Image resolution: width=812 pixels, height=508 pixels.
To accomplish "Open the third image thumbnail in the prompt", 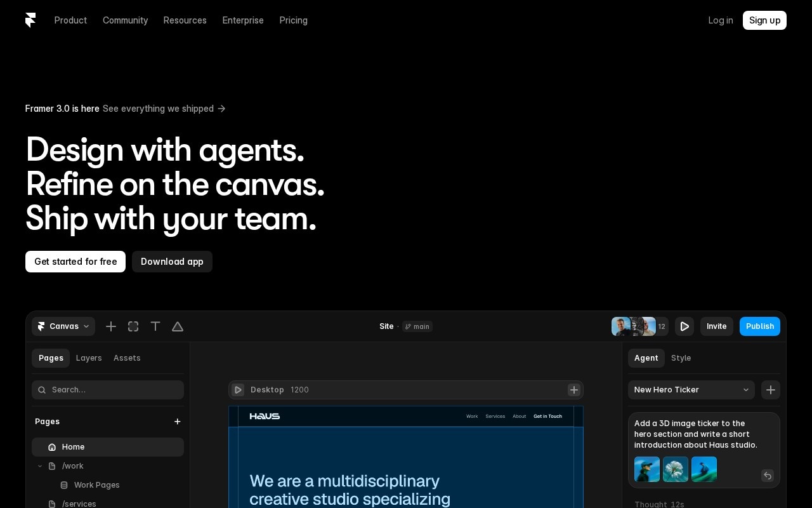I will (x=704, y=469).
